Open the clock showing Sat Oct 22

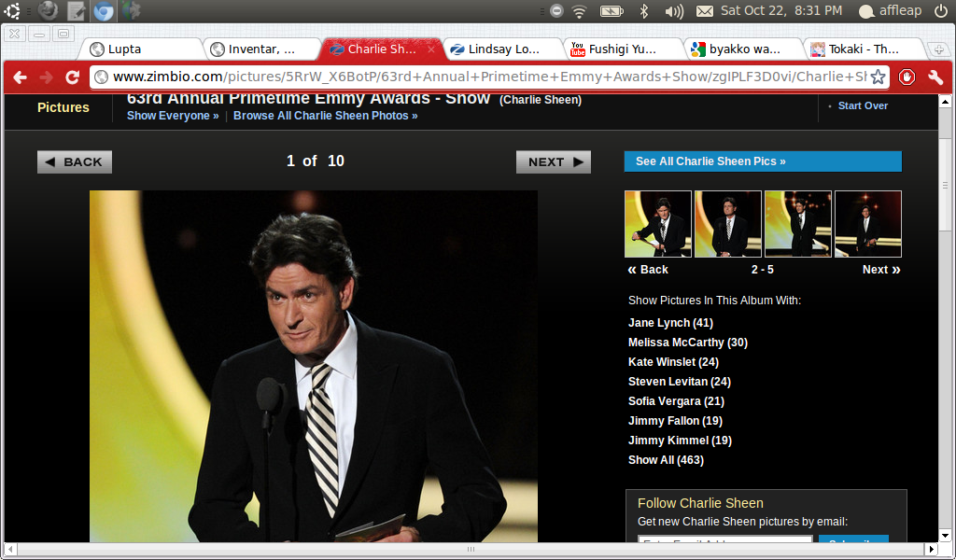click(781, 10)
